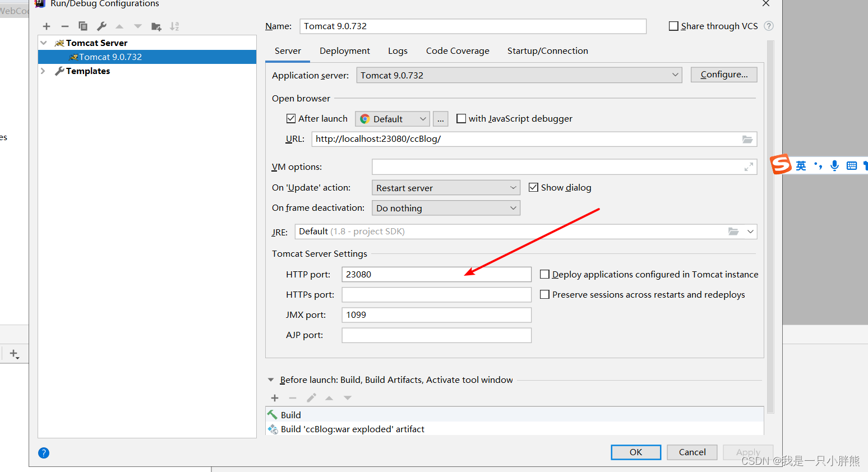The image size is (868, 472).
Task: Create new folder for configurations
Action: [x=156, y=26]
